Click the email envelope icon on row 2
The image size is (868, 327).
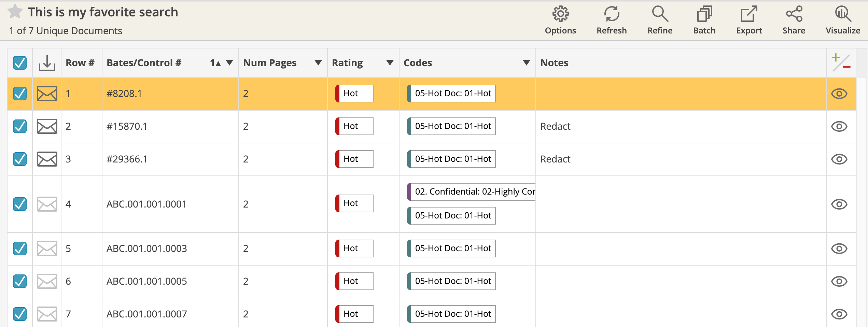46,126
